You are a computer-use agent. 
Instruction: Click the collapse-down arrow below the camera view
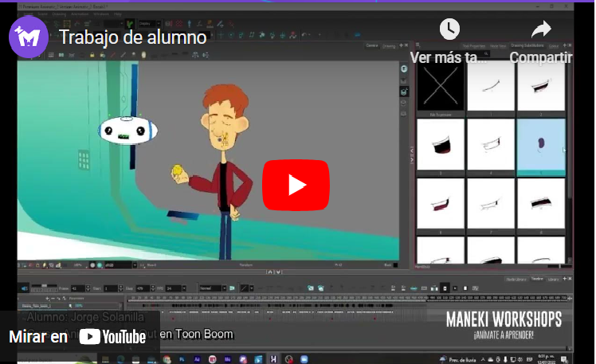[278, 272]
